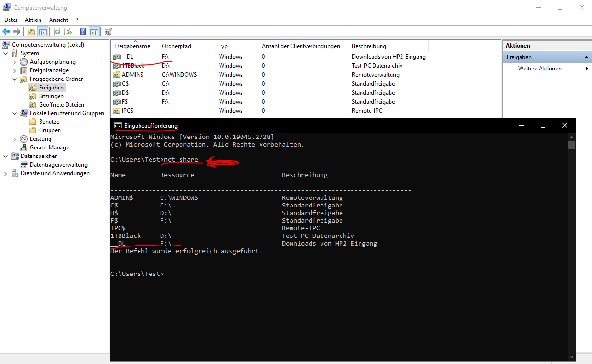The width and height of the screenshot is (592, 364).
Task: Sort by Typ column header
Action: pos(237,46)
